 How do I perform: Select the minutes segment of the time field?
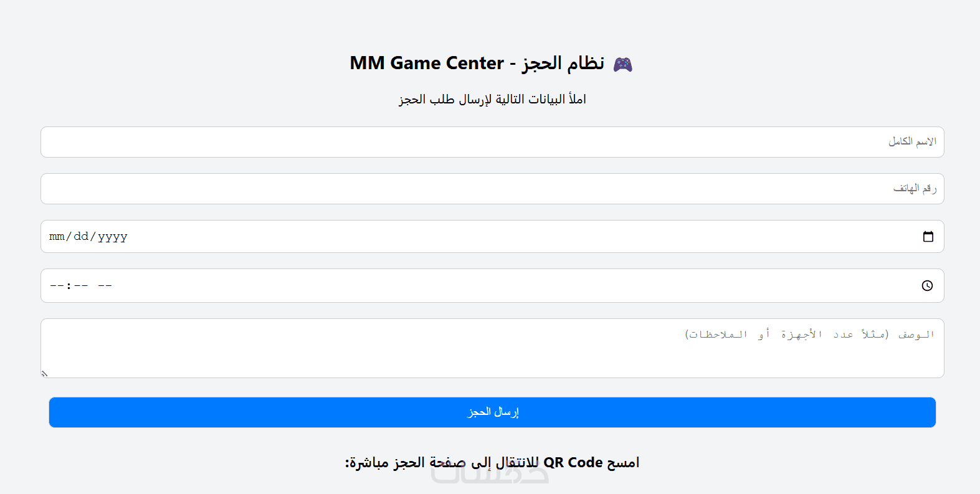(x=81, y=286)
